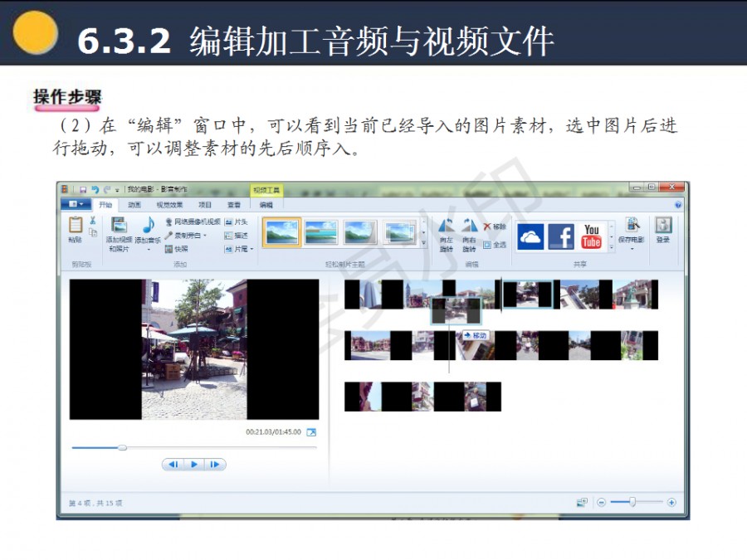
Task: Click the Remove (移除) button
Action: tap(495, 226)
